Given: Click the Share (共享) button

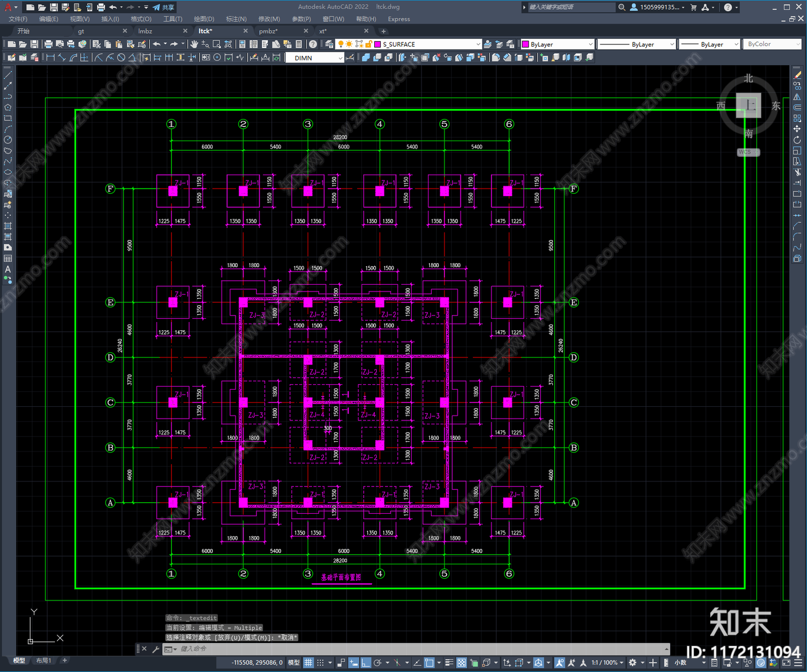Looking at the screenshot, I should pyautogui.click(x=164, y=7).
